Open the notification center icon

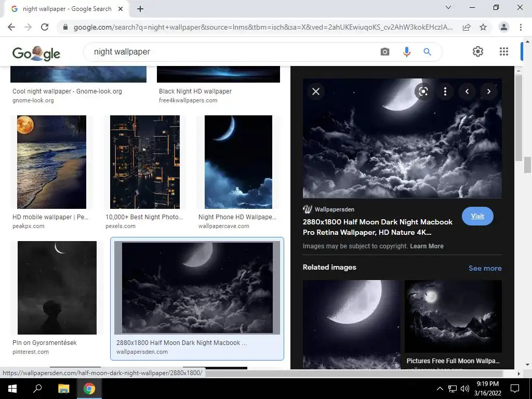[515, 389]
